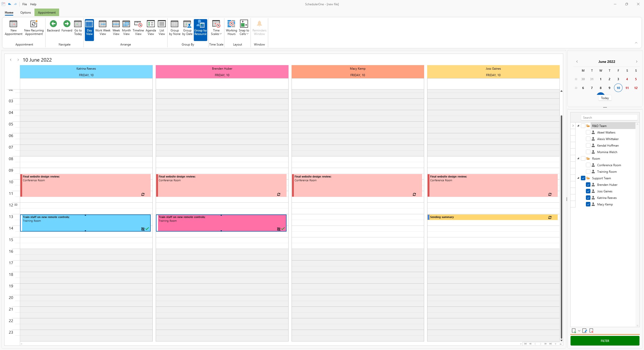Select Group by Date
Screen dimensions: 644x350
187,28
